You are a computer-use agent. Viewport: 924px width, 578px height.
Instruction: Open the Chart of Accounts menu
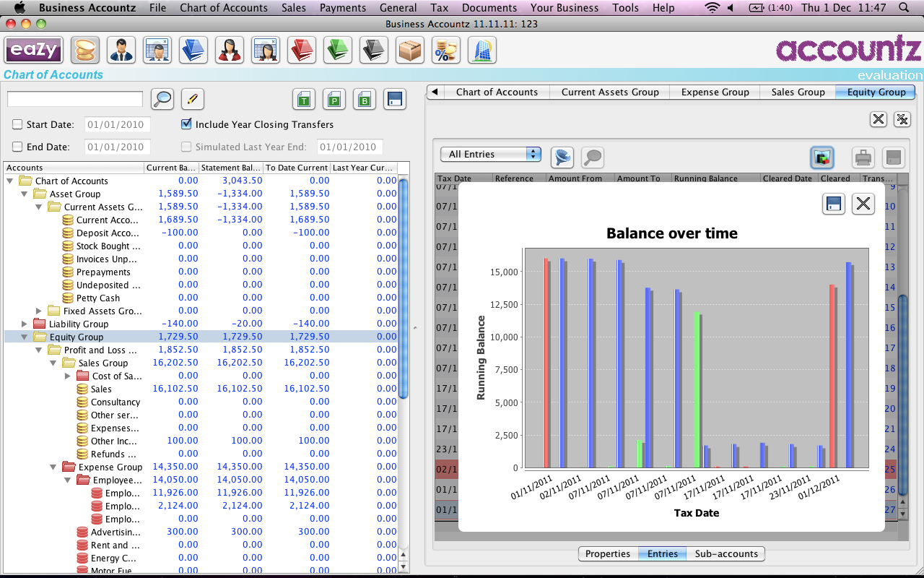point(224,8)
